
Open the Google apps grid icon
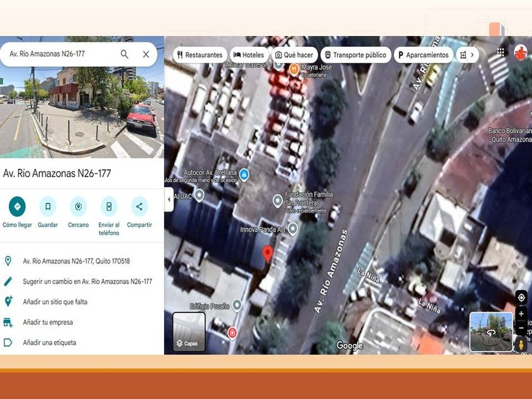tap(500, 52)
